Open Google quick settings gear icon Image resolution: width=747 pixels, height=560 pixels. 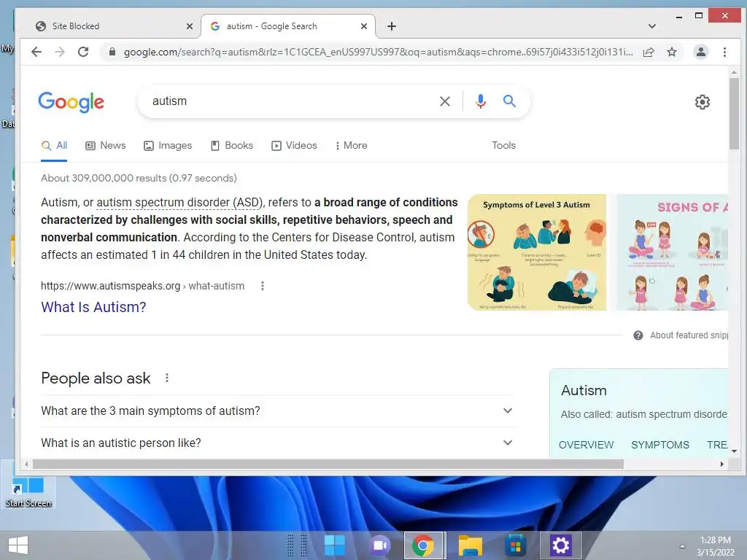pyautogui.click(x=703, y=102)
